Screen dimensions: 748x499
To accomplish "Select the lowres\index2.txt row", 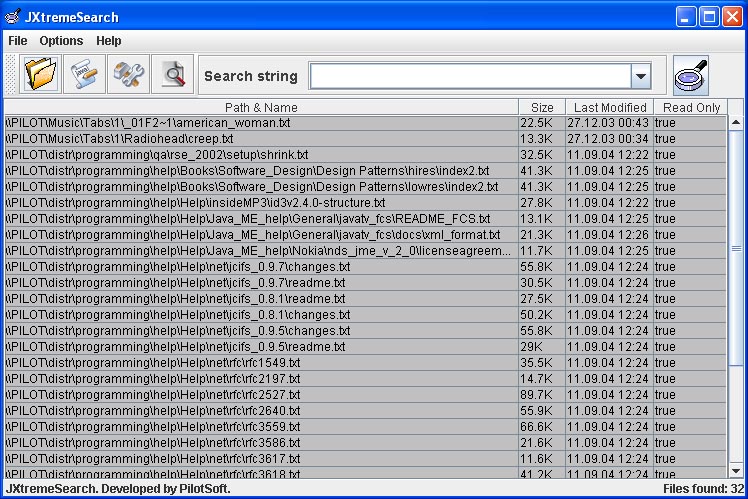I will pos(365,187).
